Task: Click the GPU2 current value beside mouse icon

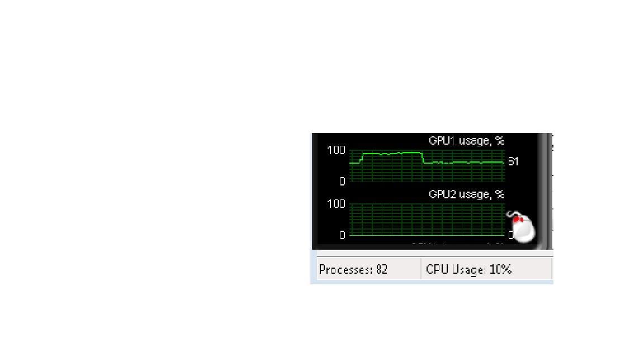Action: [x=510, y=235]
